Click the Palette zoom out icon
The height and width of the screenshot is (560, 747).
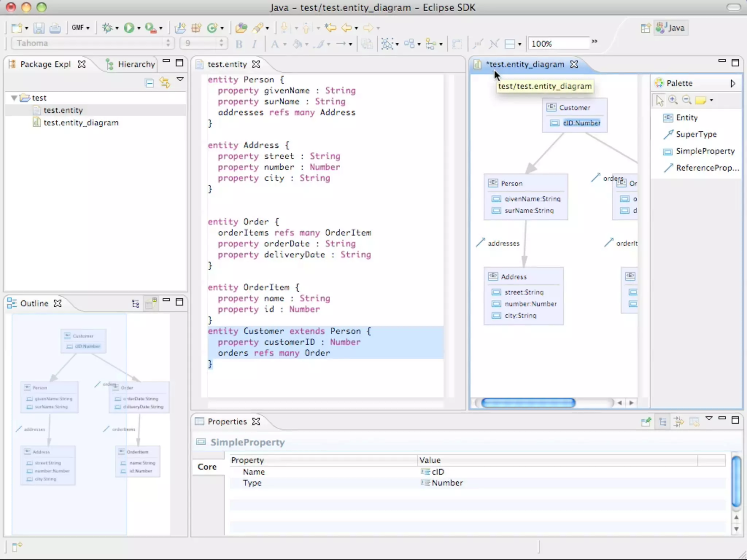click(687, 100)
